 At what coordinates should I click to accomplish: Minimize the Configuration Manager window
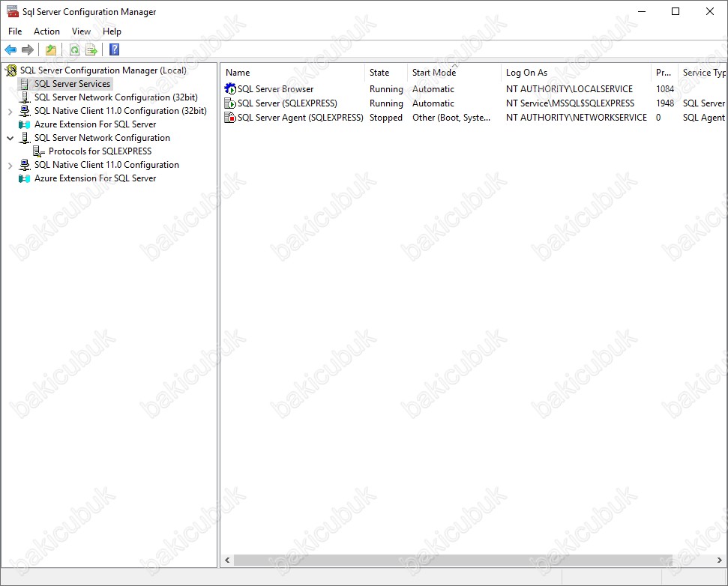pos(642,11)
